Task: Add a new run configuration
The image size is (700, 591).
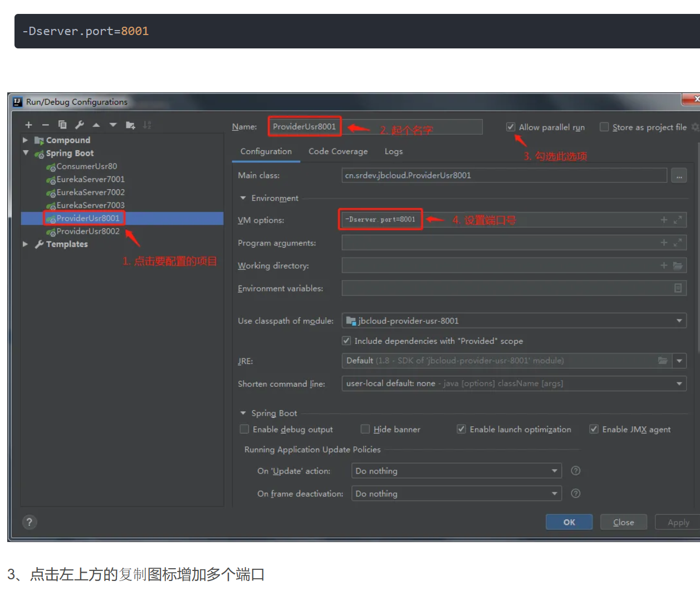Action: [28, 125]
